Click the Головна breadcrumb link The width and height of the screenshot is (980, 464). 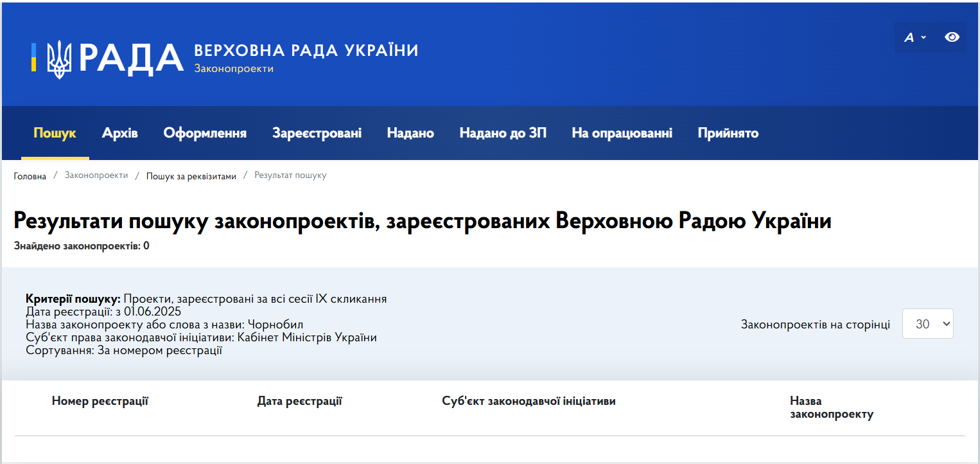pos(30,175)
